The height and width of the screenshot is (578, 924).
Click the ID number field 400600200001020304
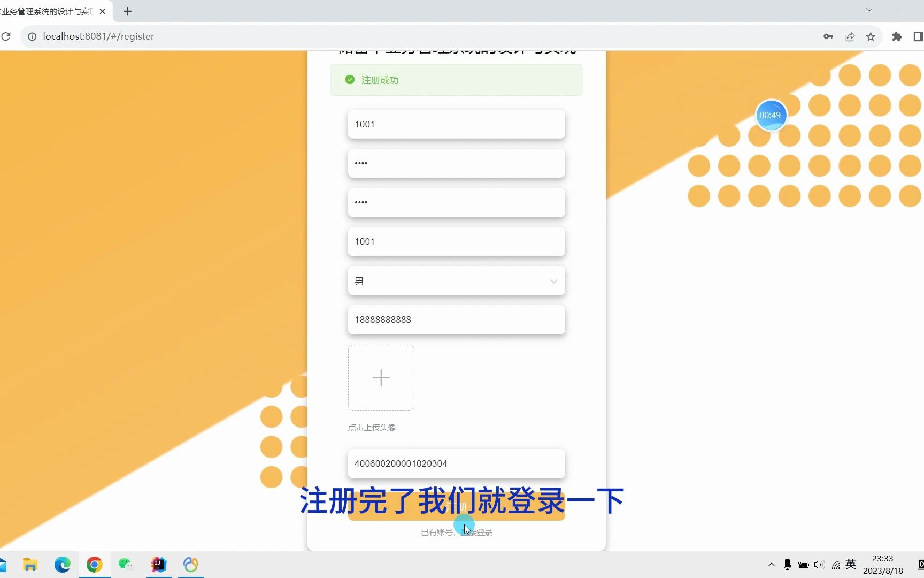point(456,463)
